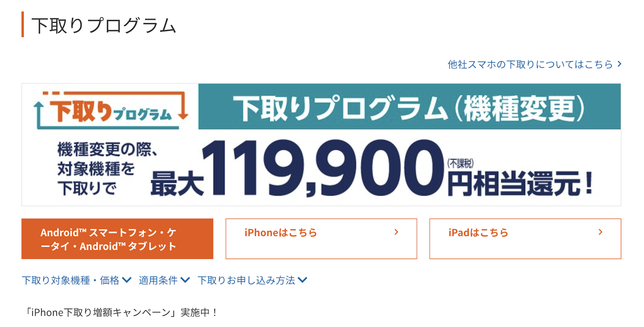The width and height of the screenshot is (644, 327).
Task: Click the 下取りプログラム page heading
Action: pyautogui.click(x=104, y=25)
